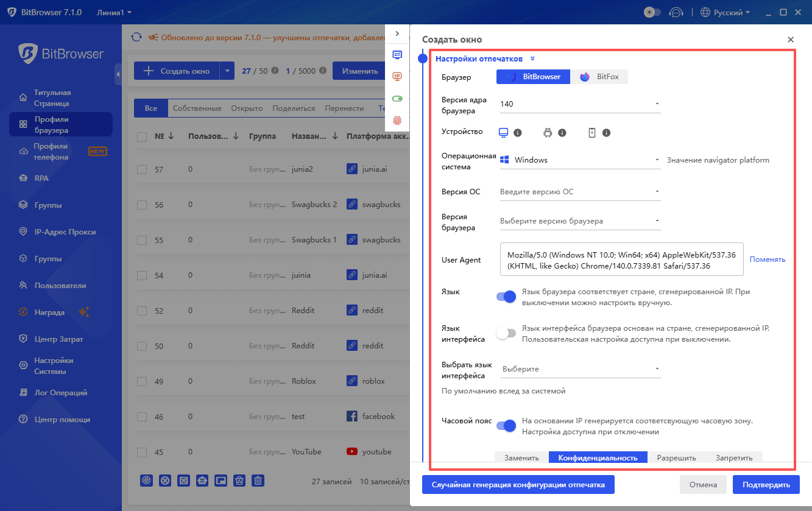The width and height of the screenshot is (812, 511).
Task: Disable the Часовой пояс toggle
Action: [x=506, y=425]
